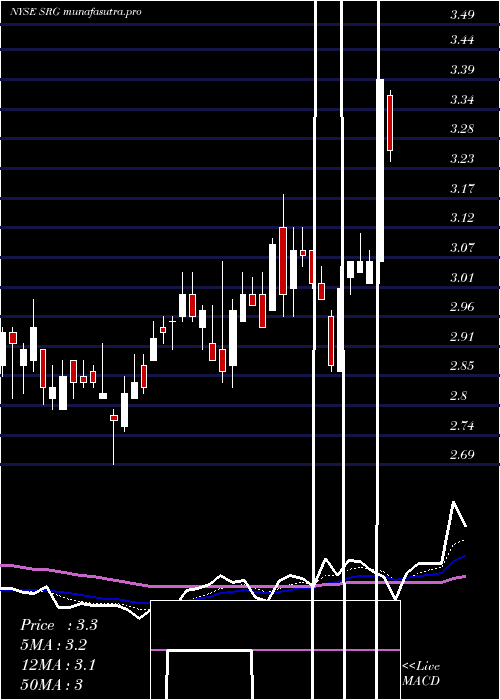This screenshot has width=500, height=700.
Task: Click the 2.69 price axis label
Action: click(462, 454)
